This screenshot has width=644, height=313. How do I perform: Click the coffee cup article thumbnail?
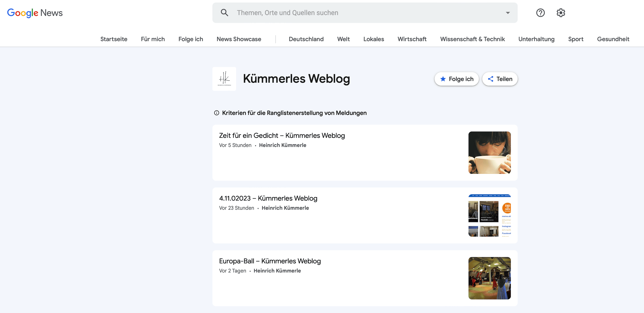[489, 153]
